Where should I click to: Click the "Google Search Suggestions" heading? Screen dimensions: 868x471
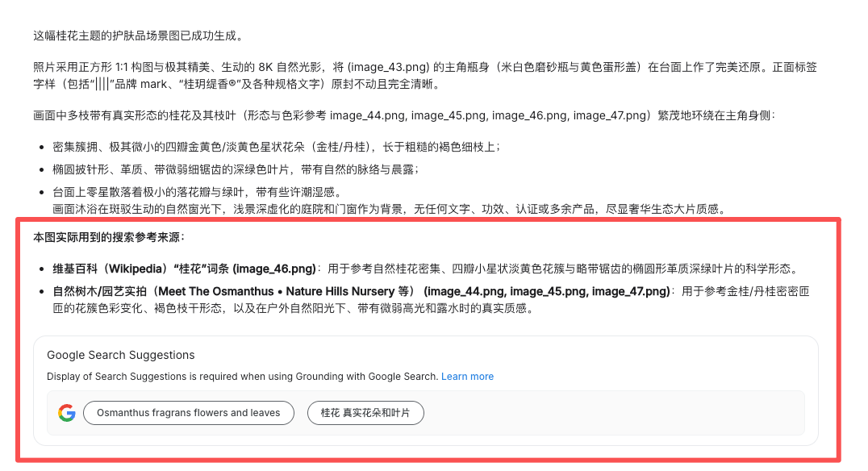pyautogui.click(x=121, y=356)
